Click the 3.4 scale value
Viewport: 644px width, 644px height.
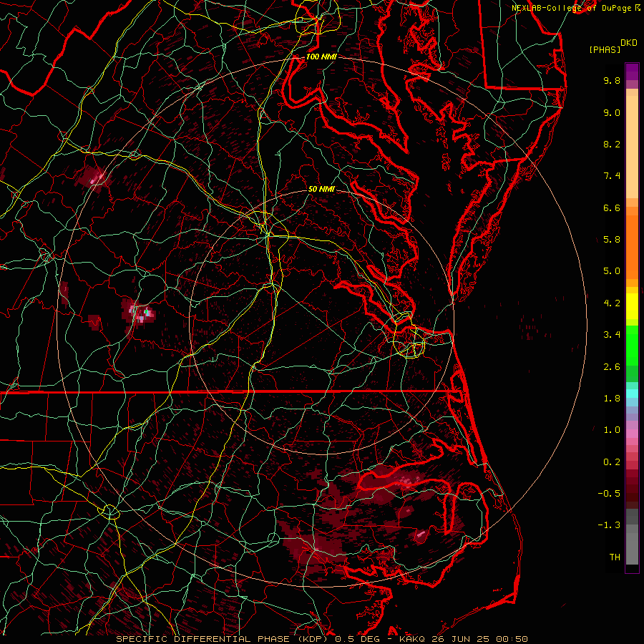612,335
